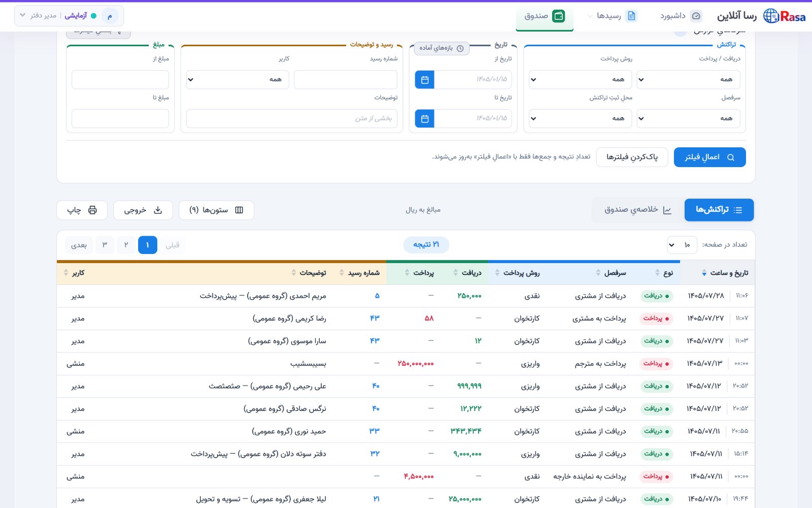The image size is (812, 508).
Task: Open receipt ۳۳ link for حمید نوری
Action: (x=375, y=431)
